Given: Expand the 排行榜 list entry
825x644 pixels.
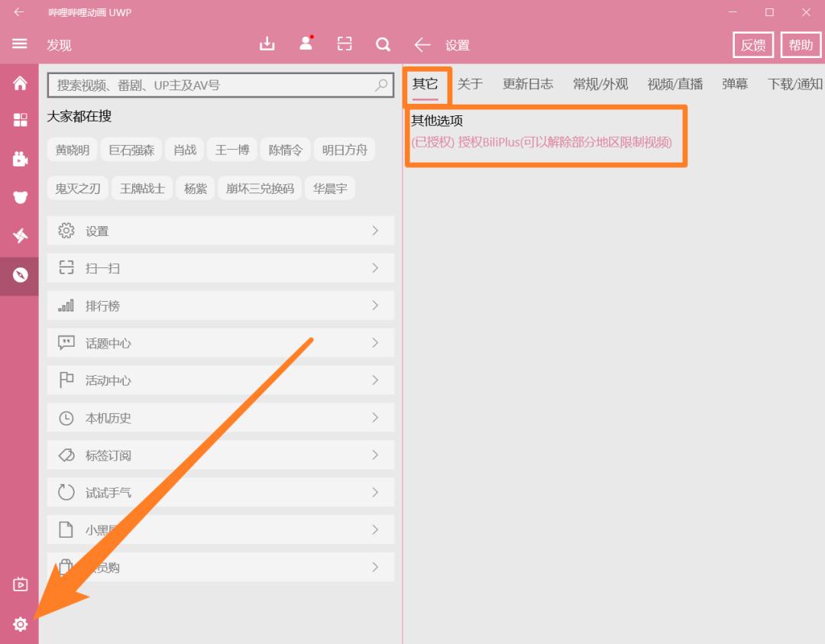Looking at the screenshot, I should pos(221,305).
